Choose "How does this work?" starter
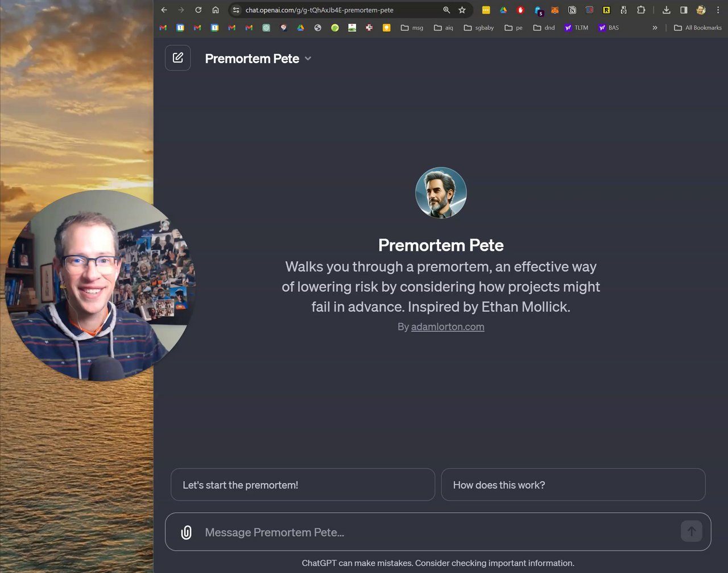The width and height of the screenshot is (728, 573). click(x=573, y=485)
